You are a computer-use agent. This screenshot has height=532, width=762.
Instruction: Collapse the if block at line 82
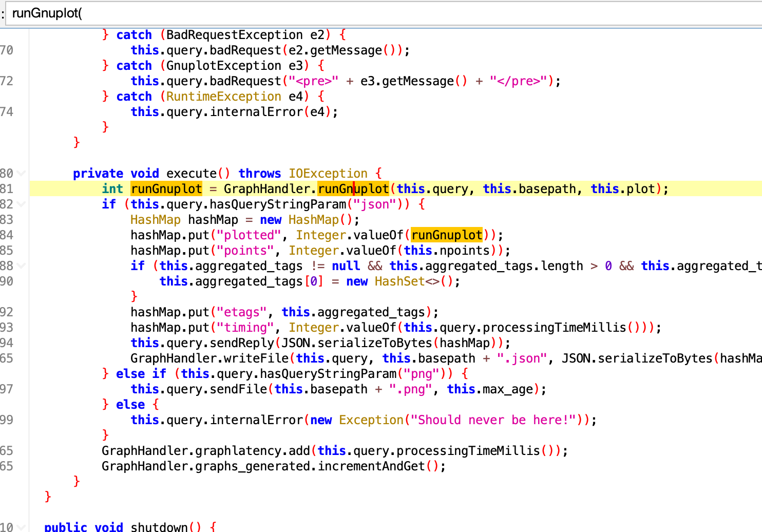tap(21, 204)
